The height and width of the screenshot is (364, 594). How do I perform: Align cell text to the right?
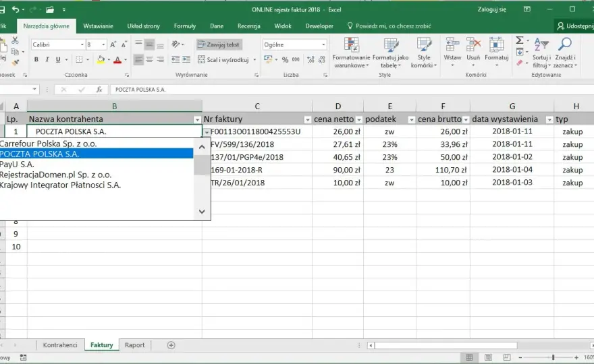coord(160,59)
